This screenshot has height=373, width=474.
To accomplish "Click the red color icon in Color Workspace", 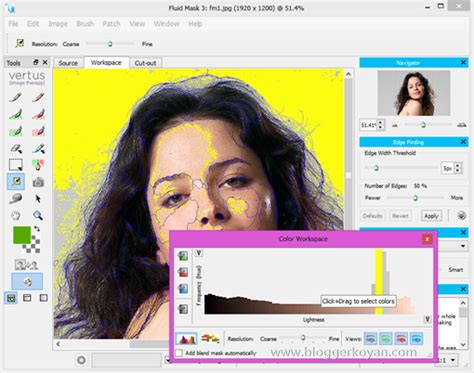I will [x=183, y=272].
